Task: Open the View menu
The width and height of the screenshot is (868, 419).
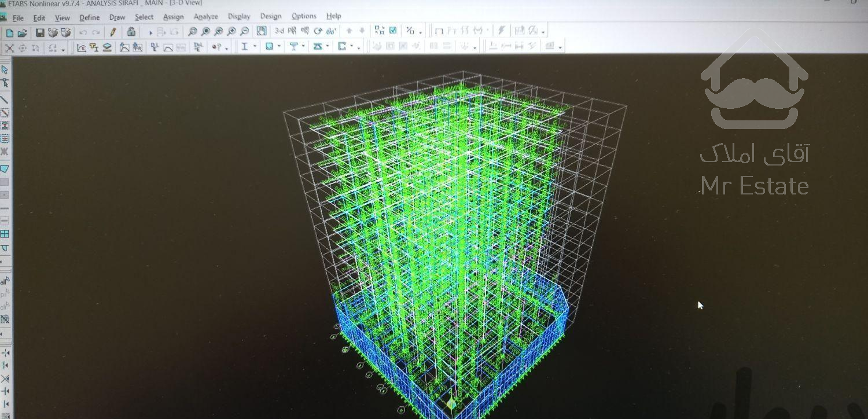Action: point(62,18)
